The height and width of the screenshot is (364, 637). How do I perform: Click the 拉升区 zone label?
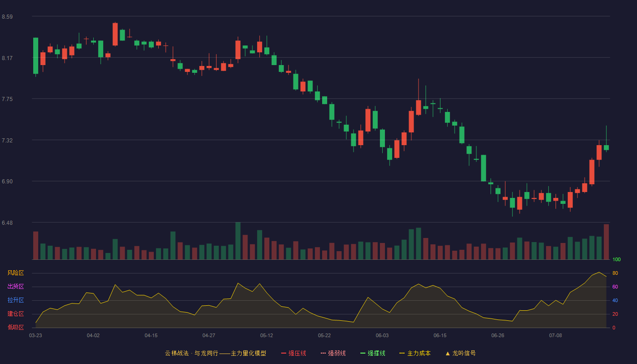(x=15, y=300)
